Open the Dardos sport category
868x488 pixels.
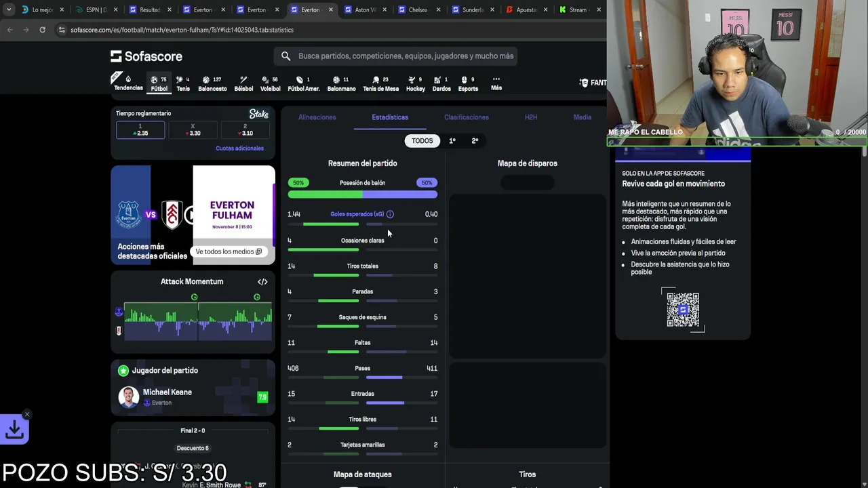(441, 83)
